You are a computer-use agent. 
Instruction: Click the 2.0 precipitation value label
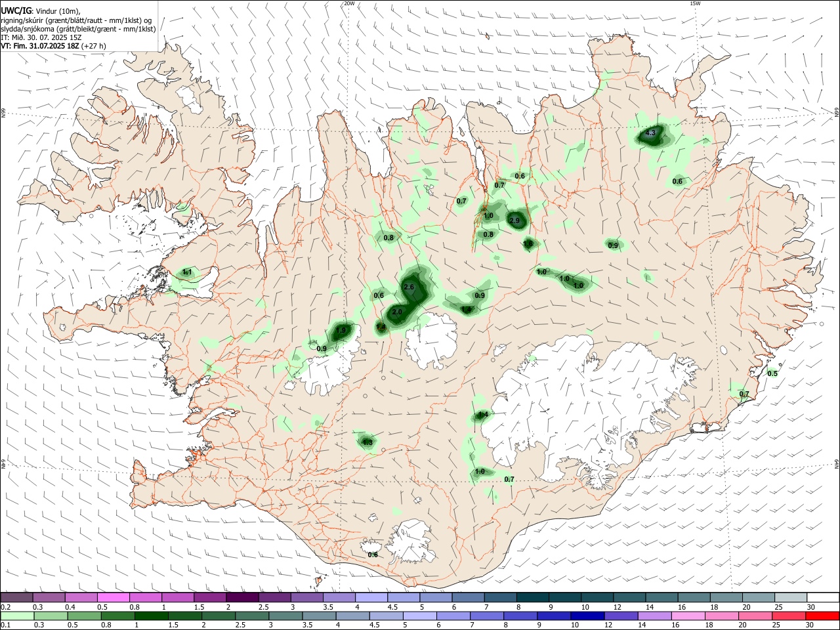(x=397, y=312)
